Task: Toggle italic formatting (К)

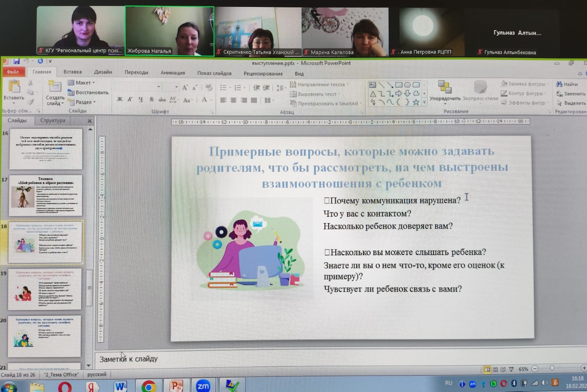Action: pos(130,99)
